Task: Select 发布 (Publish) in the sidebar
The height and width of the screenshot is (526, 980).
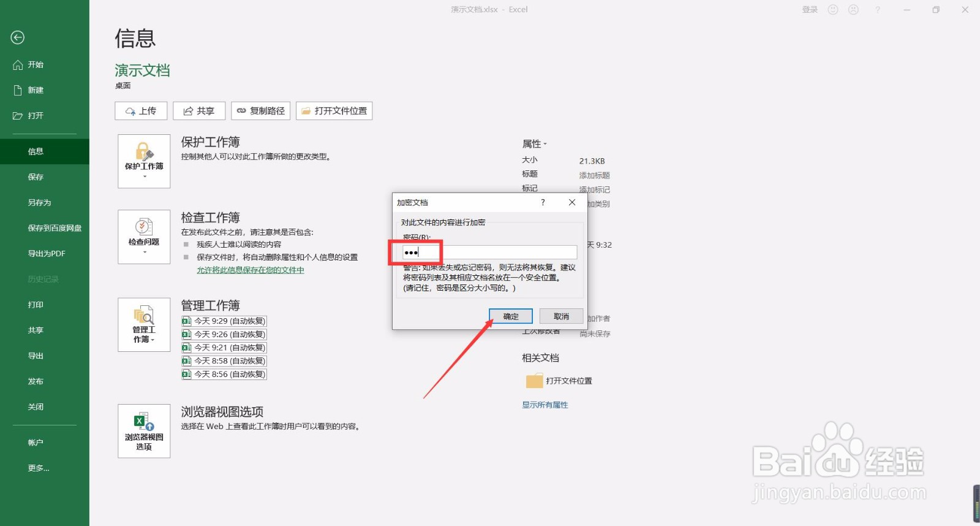Action: coord(45,381)
